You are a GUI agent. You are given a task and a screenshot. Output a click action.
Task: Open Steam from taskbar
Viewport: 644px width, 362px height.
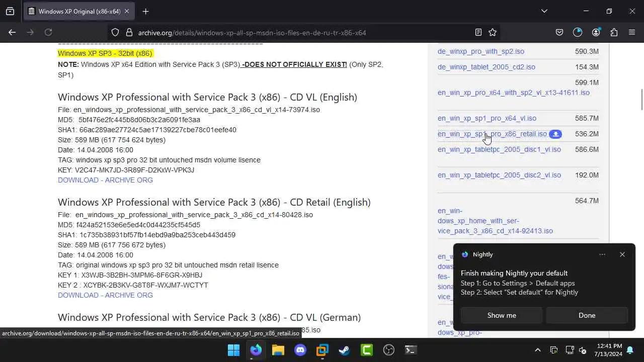coord(344,350)
